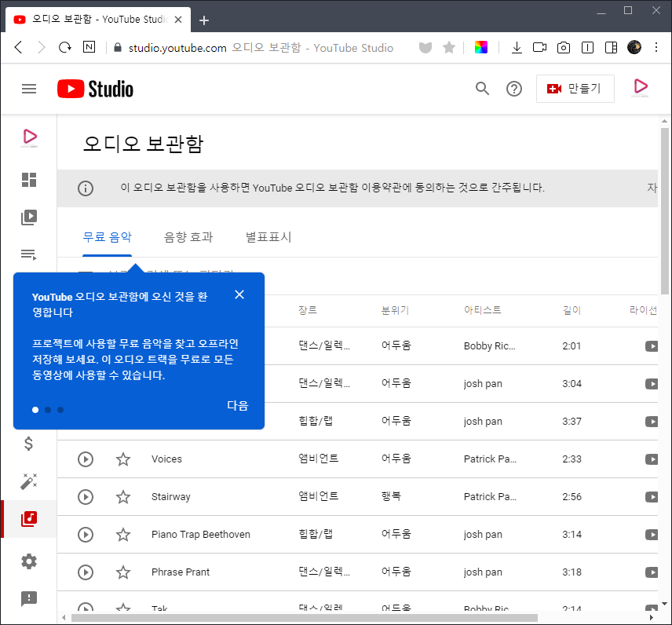This screenshot has width=672, height=625.
Task: Bookmark the page with star icon
Action: click(449, 47)
